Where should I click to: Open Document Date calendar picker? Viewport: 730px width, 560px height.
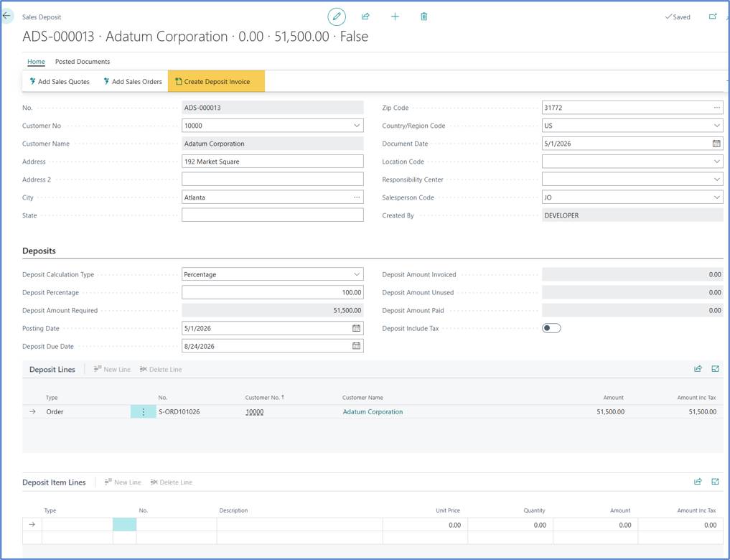(716, 144)
